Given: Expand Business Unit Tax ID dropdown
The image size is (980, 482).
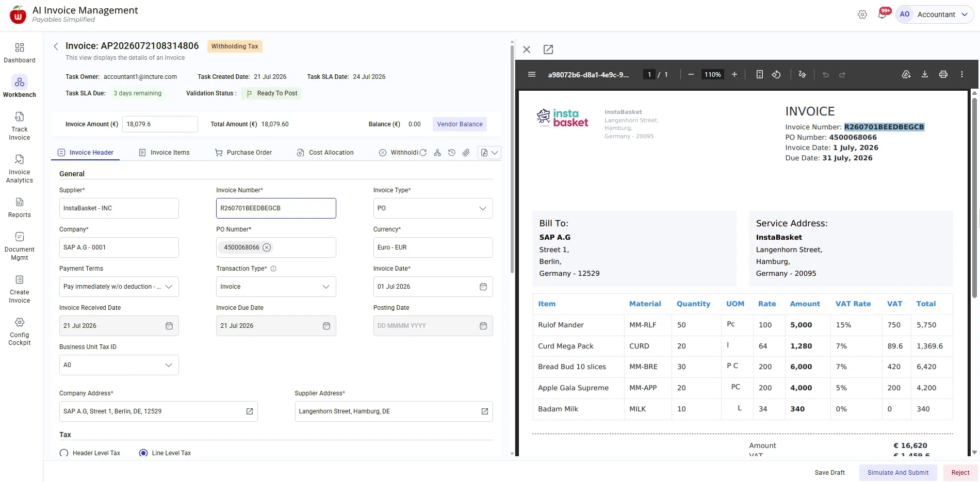Looking at the screenshot, I should 119,365.
